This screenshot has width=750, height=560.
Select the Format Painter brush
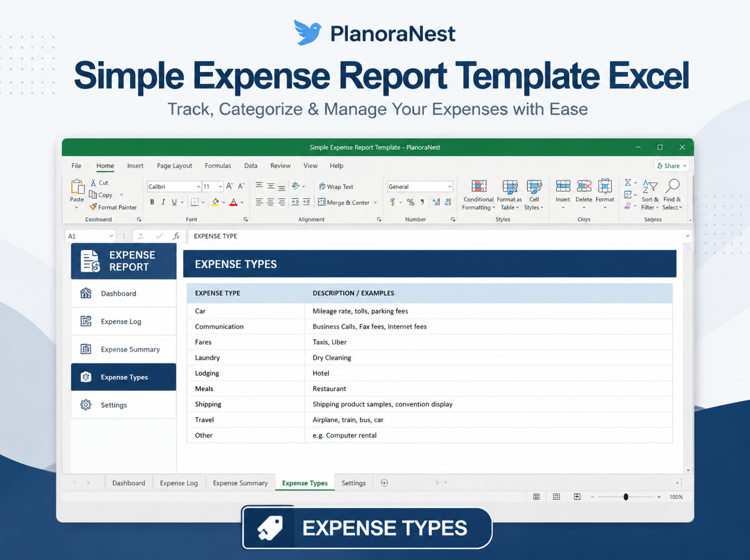tap(93, 207)
